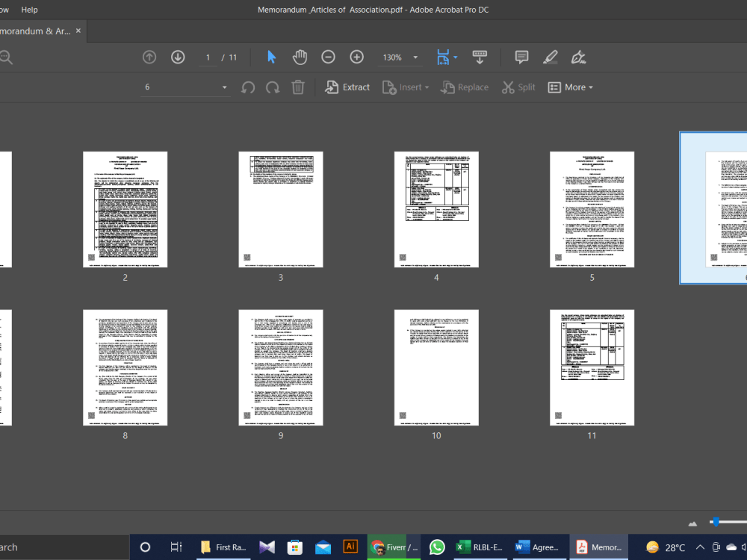Activate the Hand pan tool

click(x=300, y=57)
